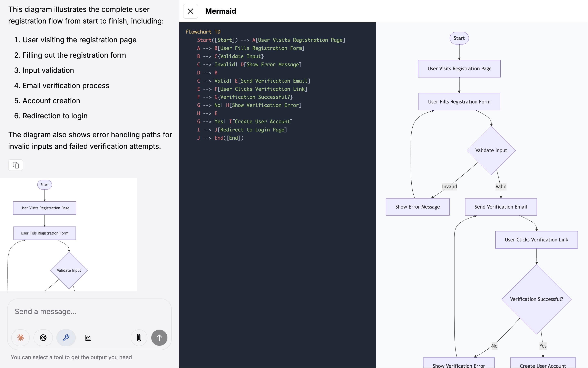Click User Clicks Verification Link node
588x368 pixels.
pos(537,240)
